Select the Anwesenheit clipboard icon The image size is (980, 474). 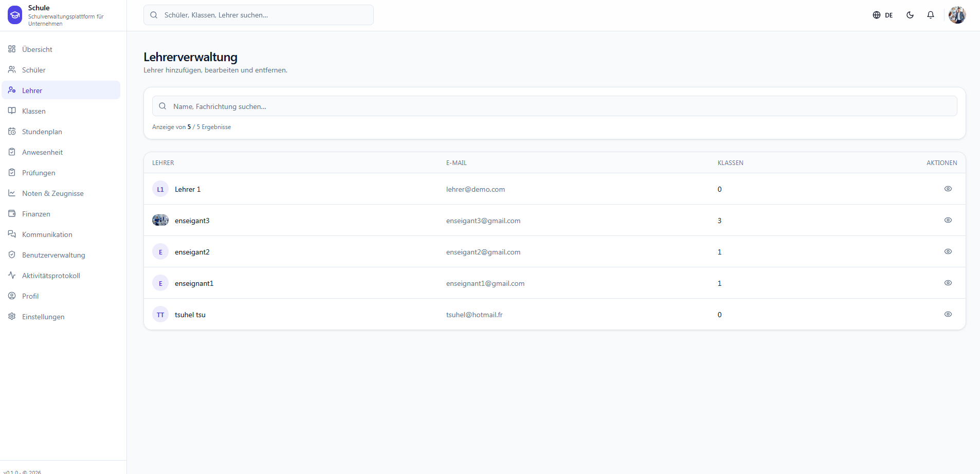(x=12, y=152)
